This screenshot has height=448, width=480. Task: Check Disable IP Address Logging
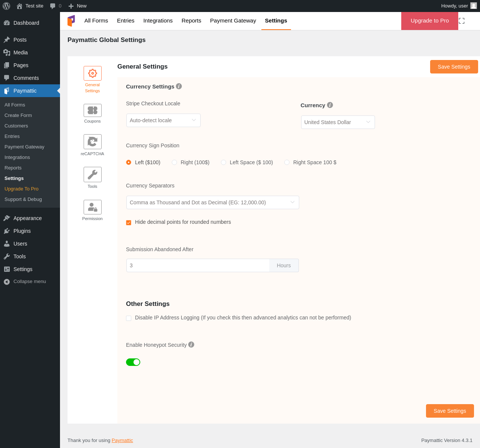(x=129, y=318)
